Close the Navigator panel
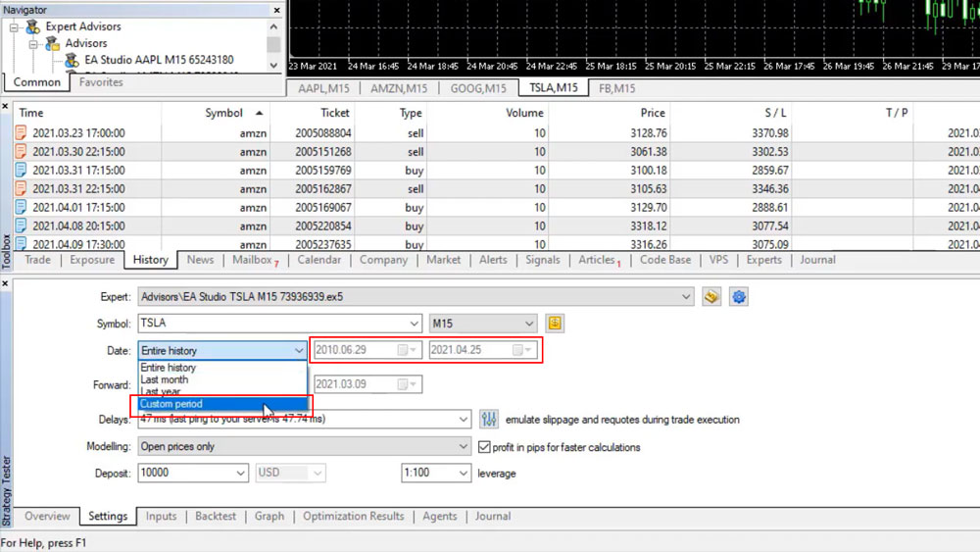980x552 pixels. (x=277, y=10)
